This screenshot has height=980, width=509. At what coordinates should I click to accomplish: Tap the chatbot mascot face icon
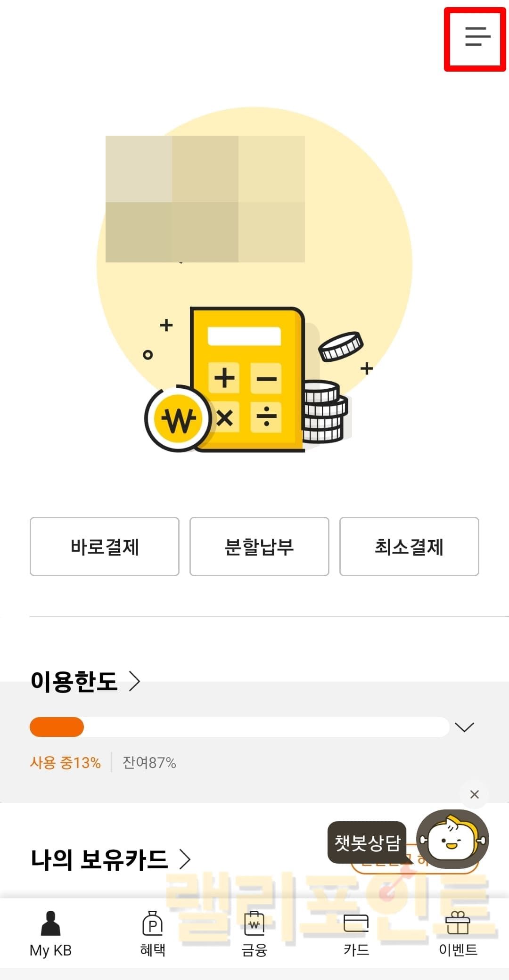pyautogui.click(x=453, y=839)
